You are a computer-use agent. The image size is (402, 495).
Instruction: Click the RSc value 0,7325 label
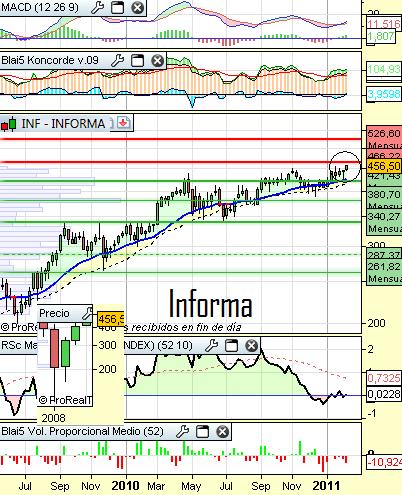(384, 378)
